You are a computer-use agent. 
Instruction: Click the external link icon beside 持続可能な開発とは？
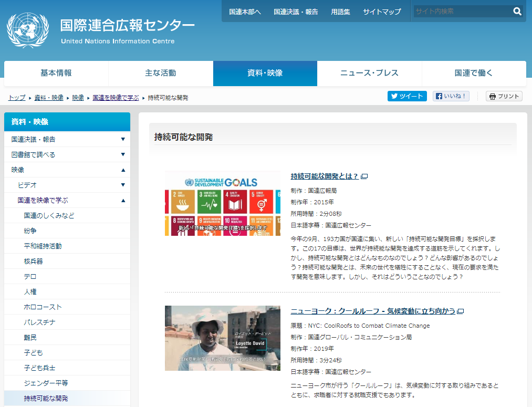364,176
